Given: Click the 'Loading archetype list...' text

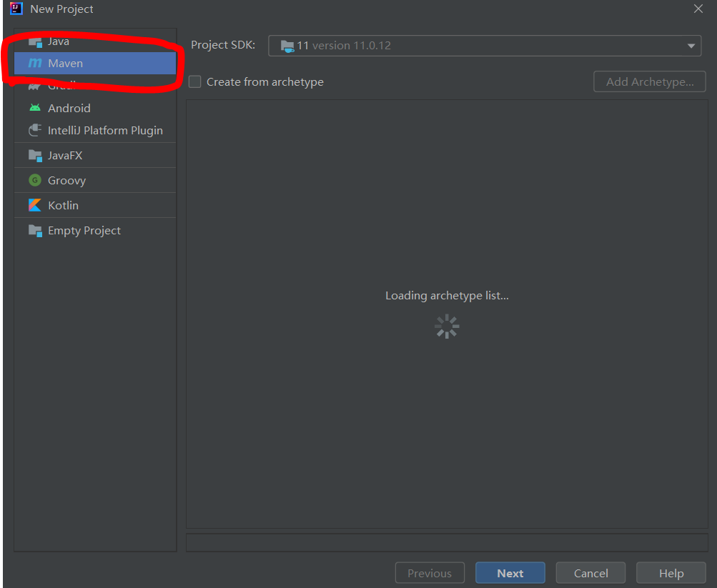Looking at the screenshot, I should click(x=447, y=296).
